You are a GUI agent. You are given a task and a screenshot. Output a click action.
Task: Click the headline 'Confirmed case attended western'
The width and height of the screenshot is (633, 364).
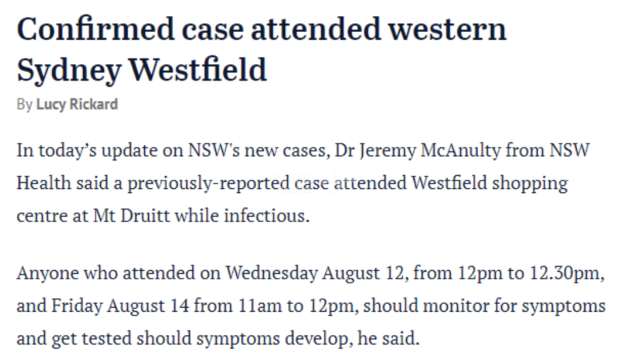(261, 29)
